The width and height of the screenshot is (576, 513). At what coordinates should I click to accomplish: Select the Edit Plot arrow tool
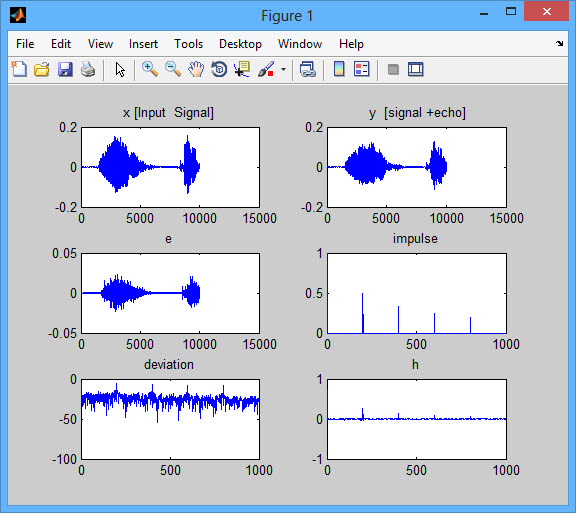(x=120, y=69)
